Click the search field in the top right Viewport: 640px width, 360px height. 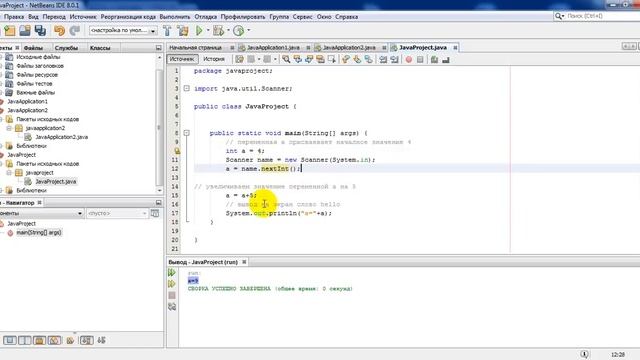pos(600,16)
